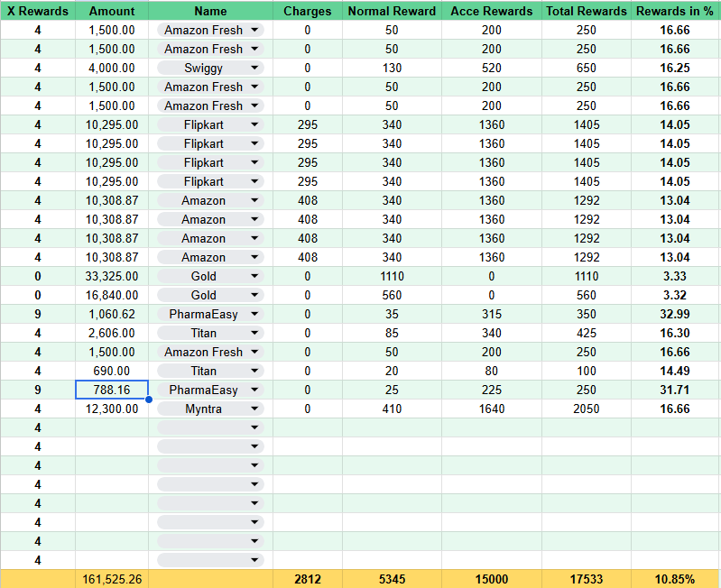Click the 315 Acce rewards cell

coord(492,314)
